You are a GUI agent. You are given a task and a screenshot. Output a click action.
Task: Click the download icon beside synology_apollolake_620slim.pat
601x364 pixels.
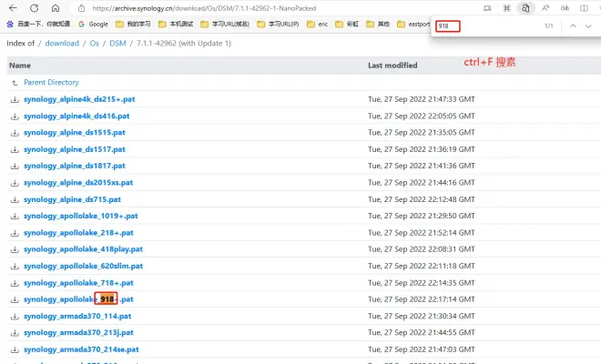pos(15,267)
